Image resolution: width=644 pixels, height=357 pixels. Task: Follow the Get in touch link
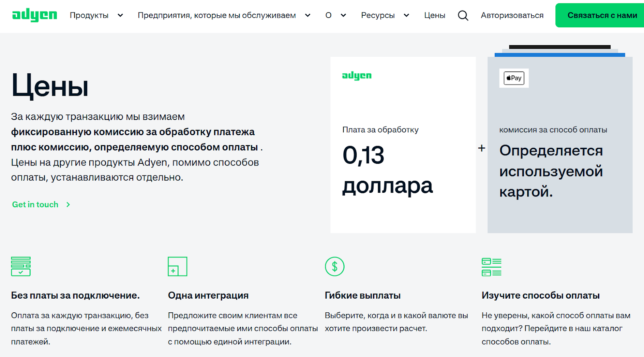pos(35,204)
